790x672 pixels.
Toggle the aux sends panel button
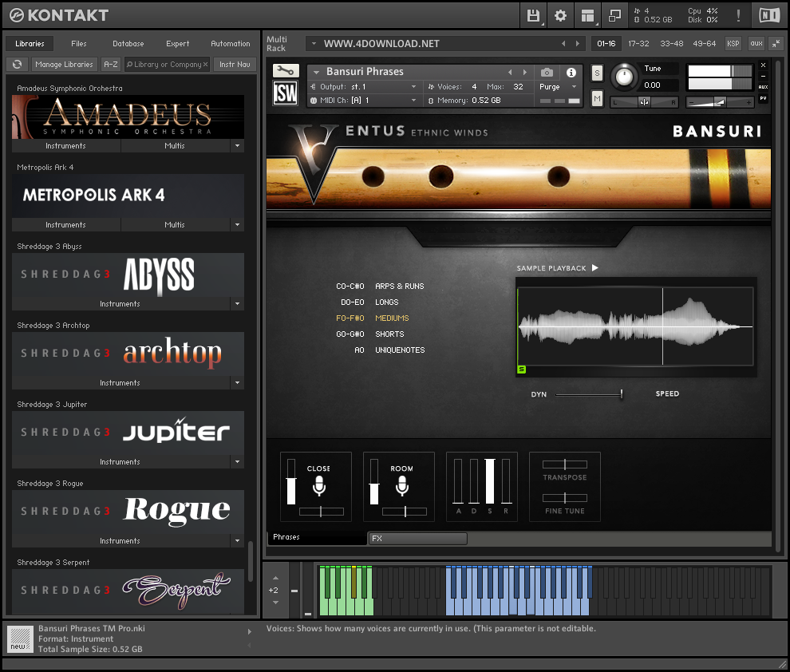[x=756, y=44]
